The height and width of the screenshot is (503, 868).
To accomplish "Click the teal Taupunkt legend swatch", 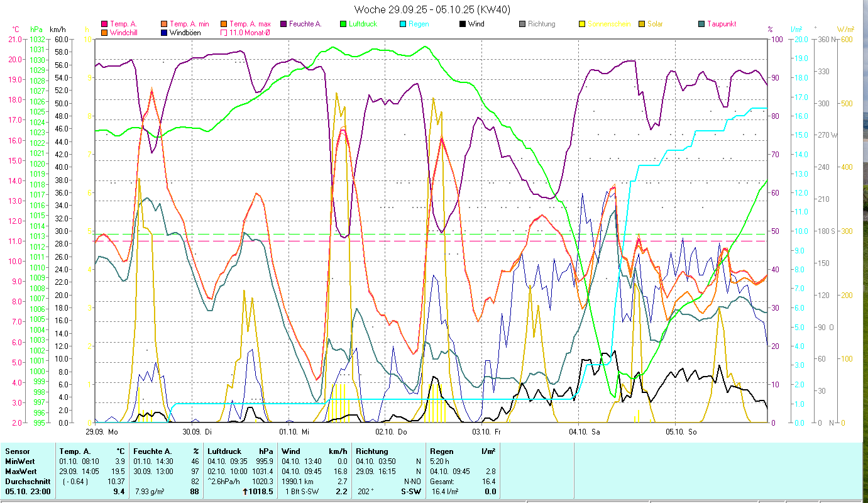I will click(701, 24).
